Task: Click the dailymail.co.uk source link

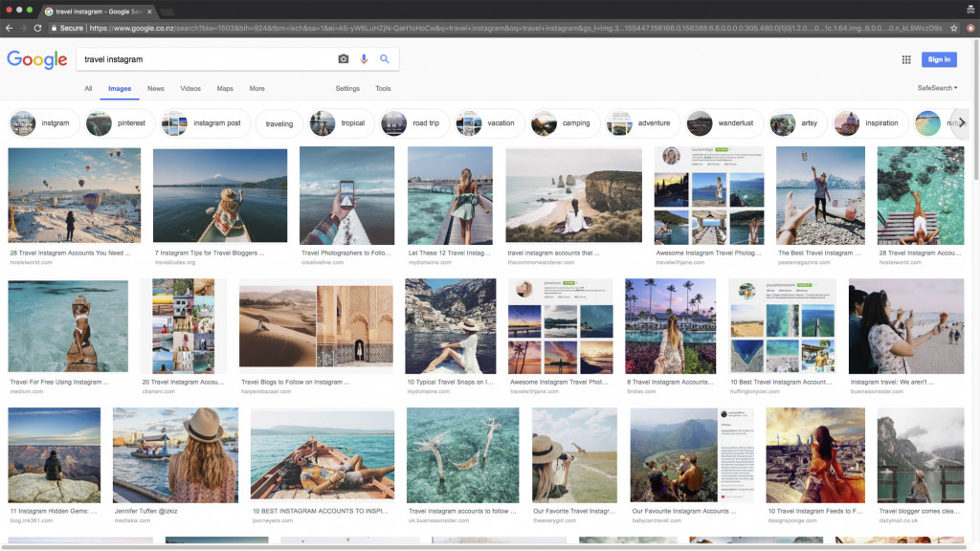Action: pos(899,520)
